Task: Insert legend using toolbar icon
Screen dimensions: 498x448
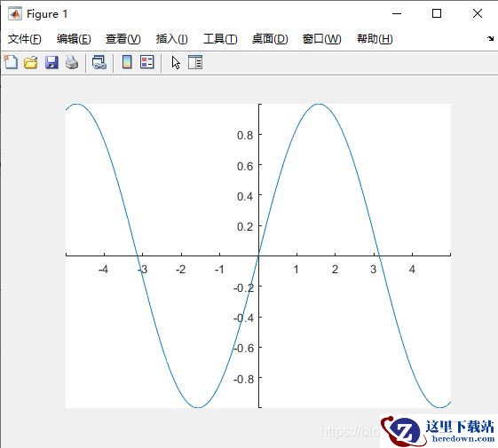Action: 147,62
